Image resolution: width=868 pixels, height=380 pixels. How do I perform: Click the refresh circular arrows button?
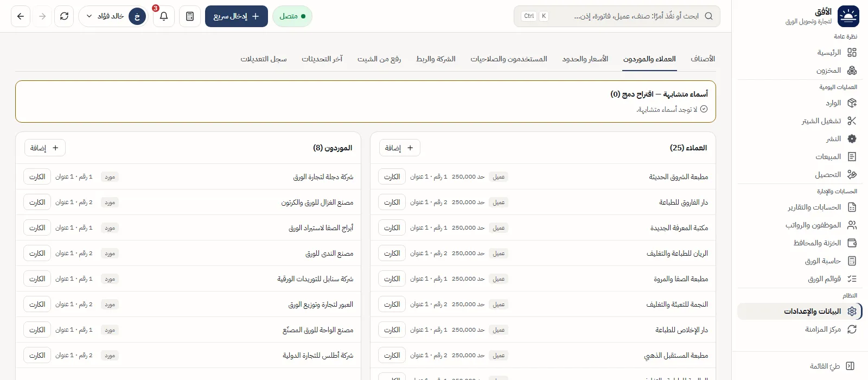coord(64,16)
